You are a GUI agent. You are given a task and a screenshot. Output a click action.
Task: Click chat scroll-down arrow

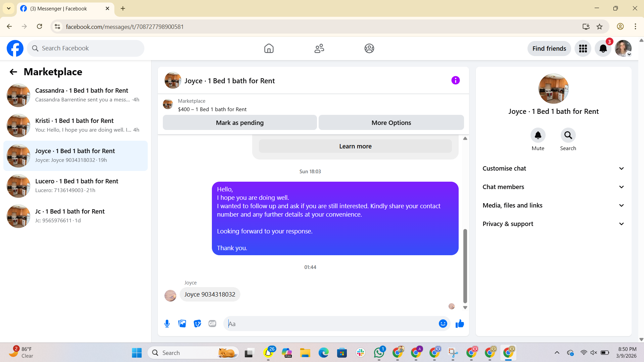coord(465,308)
